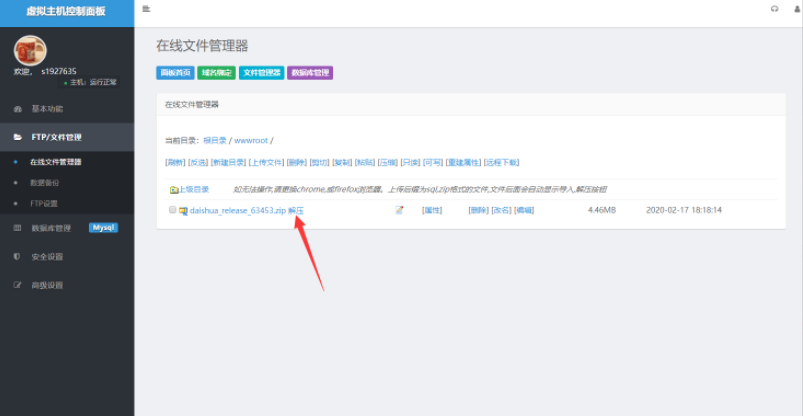Viewport: 803px width, 416px height.
Task: Click the [只读] read-only link
Action: (410, 162)
